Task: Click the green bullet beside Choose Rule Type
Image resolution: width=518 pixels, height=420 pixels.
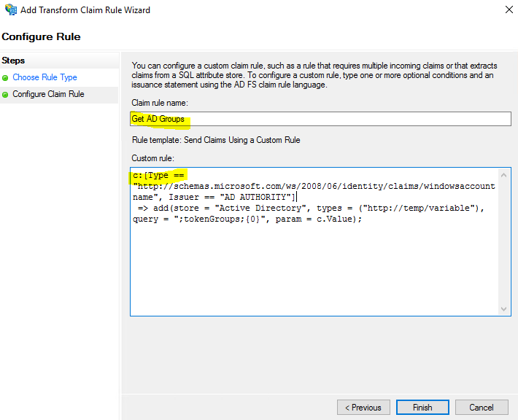Action: point(6,77)
